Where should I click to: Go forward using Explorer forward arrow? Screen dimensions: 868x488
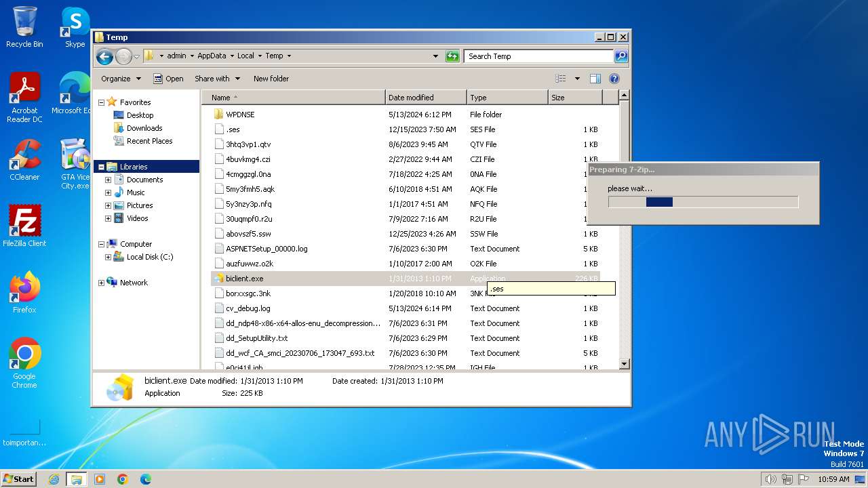point(123,56)
